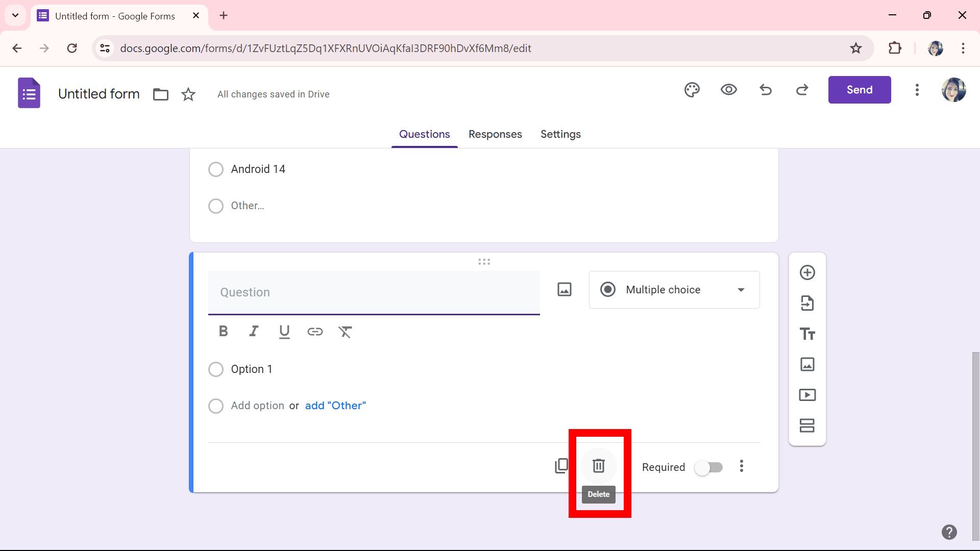Insert a link in the question text
The width and height of the screenshot is (980, 551).
[315, 332]
